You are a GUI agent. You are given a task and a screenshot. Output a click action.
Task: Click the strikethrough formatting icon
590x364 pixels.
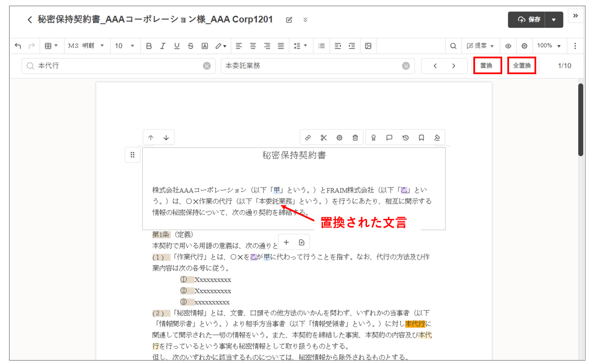(190, 46)
